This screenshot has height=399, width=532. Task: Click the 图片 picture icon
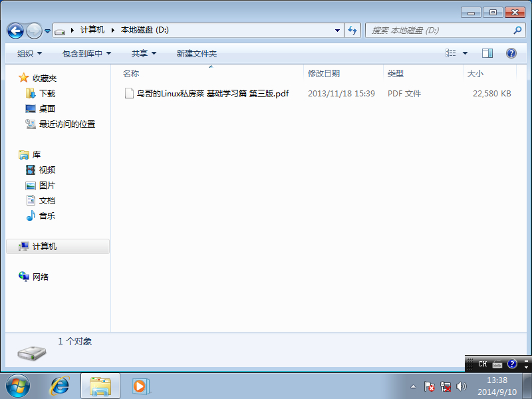31,186
